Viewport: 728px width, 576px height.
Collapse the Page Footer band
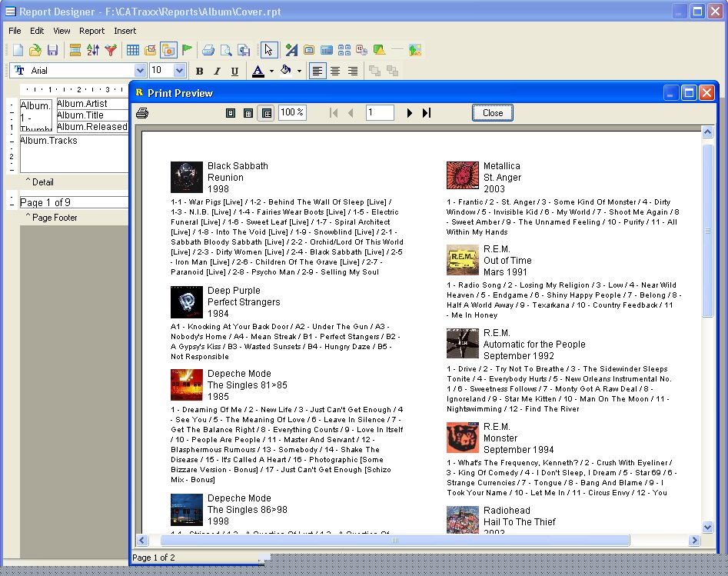28,215
